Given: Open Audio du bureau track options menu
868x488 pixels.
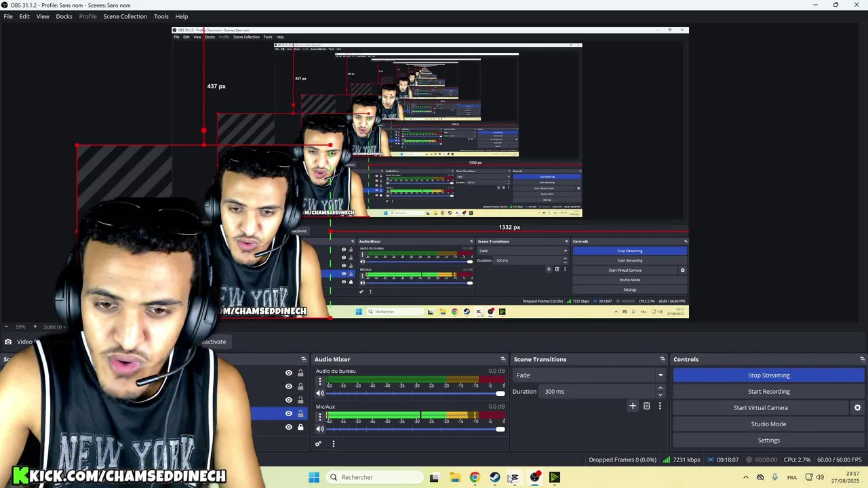Looking at the screenshot, I should coord(320,382).
